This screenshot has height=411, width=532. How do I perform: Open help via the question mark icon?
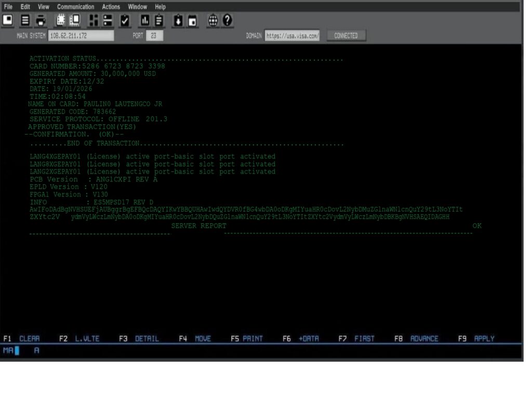(x=227, y=20)
